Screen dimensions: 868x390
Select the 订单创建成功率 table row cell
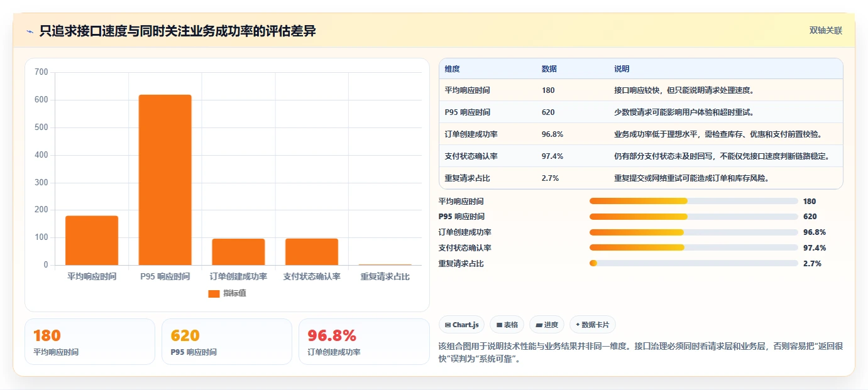(x=471, y=134)
